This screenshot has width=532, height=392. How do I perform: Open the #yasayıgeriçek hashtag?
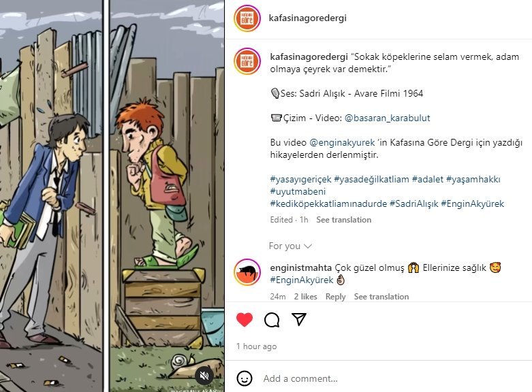(300, 180)
